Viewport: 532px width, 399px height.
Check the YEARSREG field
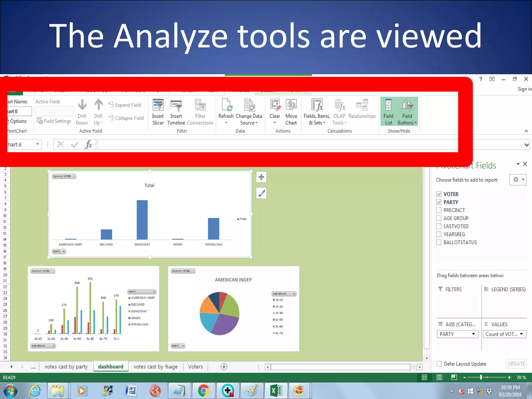(x=439, y=234)
